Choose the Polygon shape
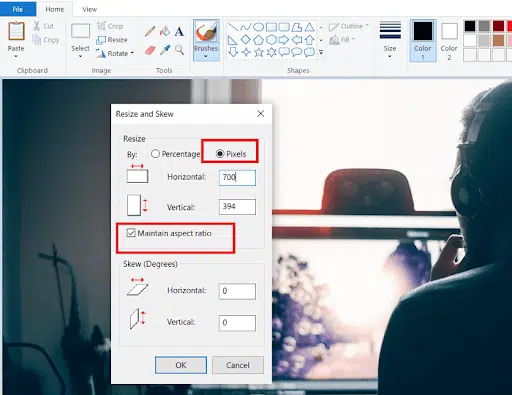This screenshot has width=512, height=395. point(297,27)
